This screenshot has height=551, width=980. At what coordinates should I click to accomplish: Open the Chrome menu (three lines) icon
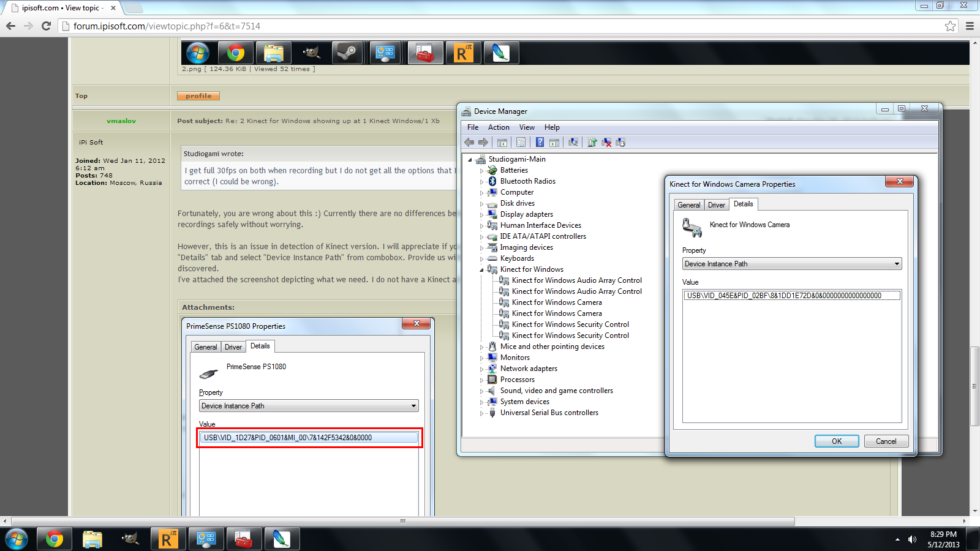click(970, 26)
